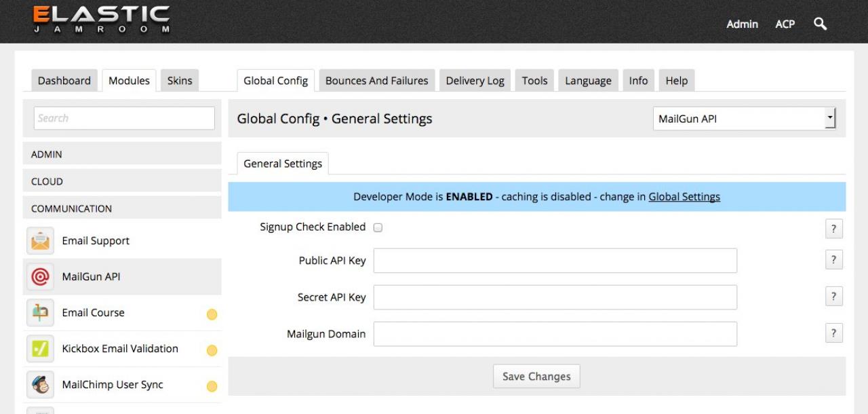Enable the Signup Check Enabled checkbox

pos(378,227)
